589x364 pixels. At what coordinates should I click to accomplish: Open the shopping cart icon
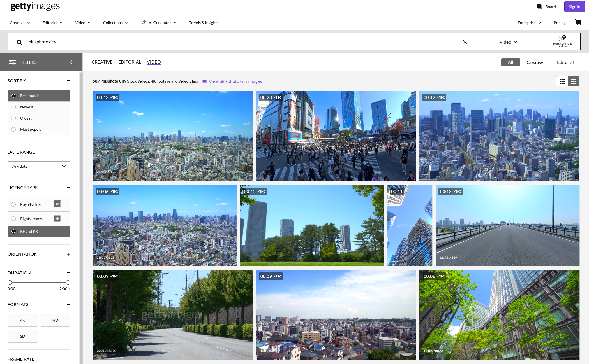coord(578,22)
